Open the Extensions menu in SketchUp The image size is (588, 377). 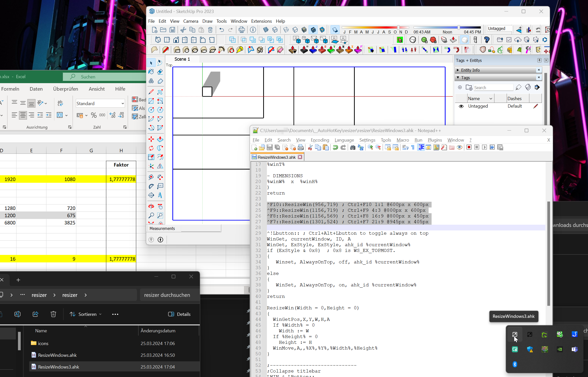pyautogui.click(x=261, y=21)
